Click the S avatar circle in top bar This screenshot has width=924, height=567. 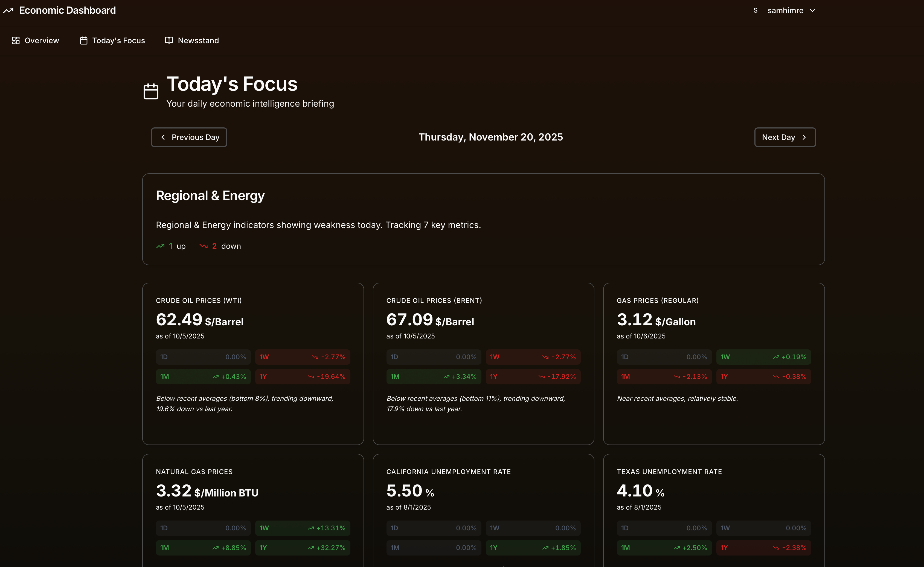coord(755,10)
